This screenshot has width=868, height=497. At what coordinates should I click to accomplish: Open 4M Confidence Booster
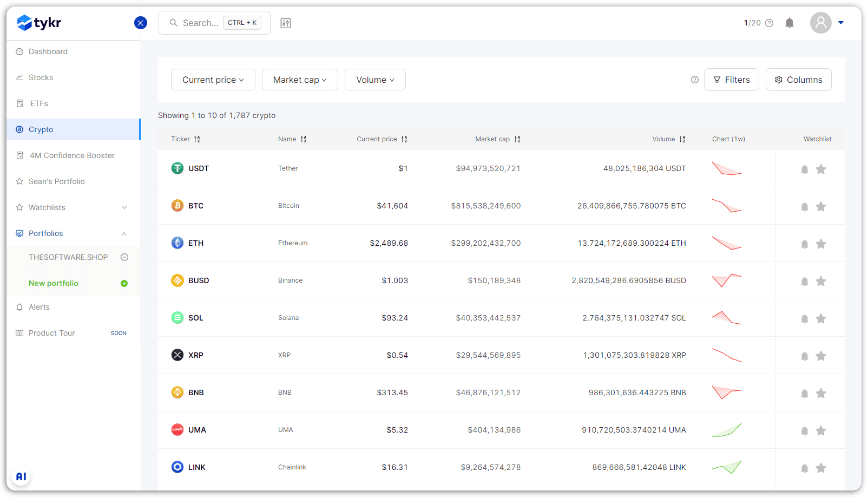click(x=74, y=155)
